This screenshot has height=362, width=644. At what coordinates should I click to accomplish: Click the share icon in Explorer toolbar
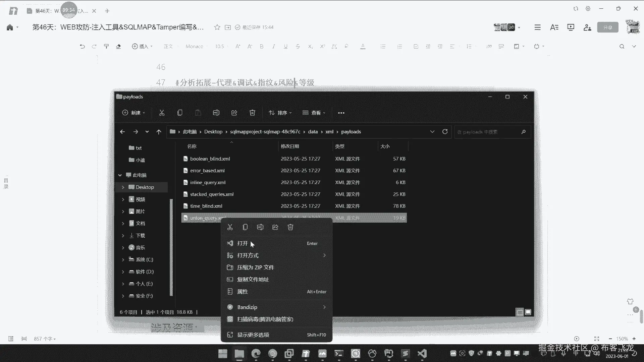tap(234, 113)
